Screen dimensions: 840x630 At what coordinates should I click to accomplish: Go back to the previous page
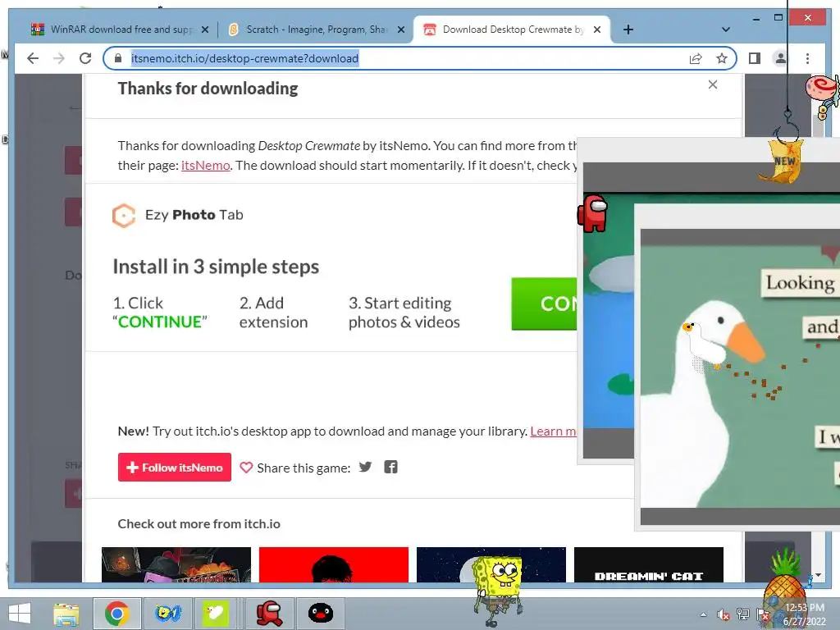(33, 58)
